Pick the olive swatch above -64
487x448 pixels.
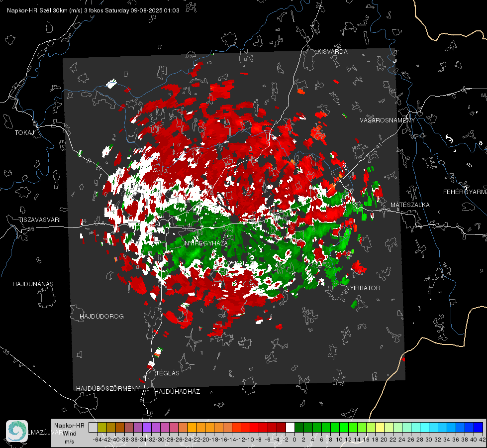102,427
